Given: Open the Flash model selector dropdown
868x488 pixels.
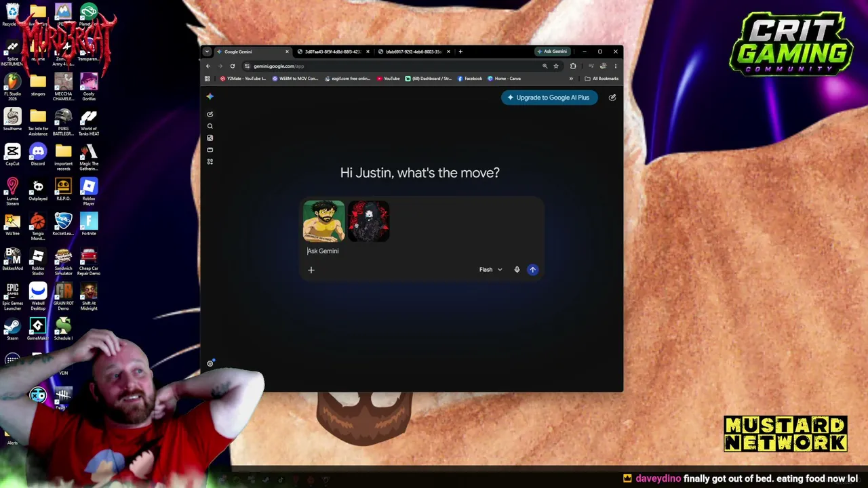Looking at the screenshot, I should click(x=490, y=270).
